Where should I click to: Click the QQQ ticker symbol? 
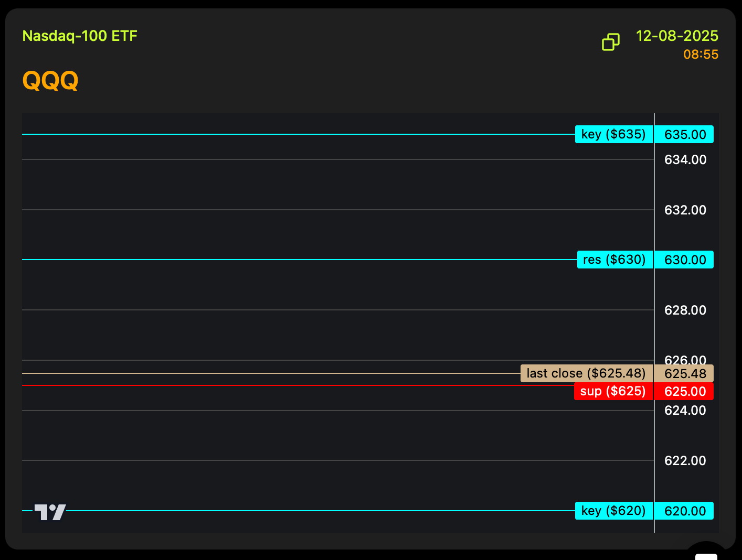pos(50,81)
